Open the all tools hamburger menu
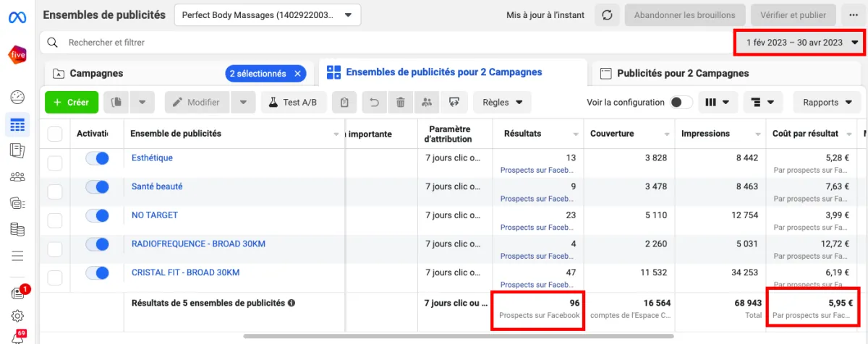 pos(17,255)
